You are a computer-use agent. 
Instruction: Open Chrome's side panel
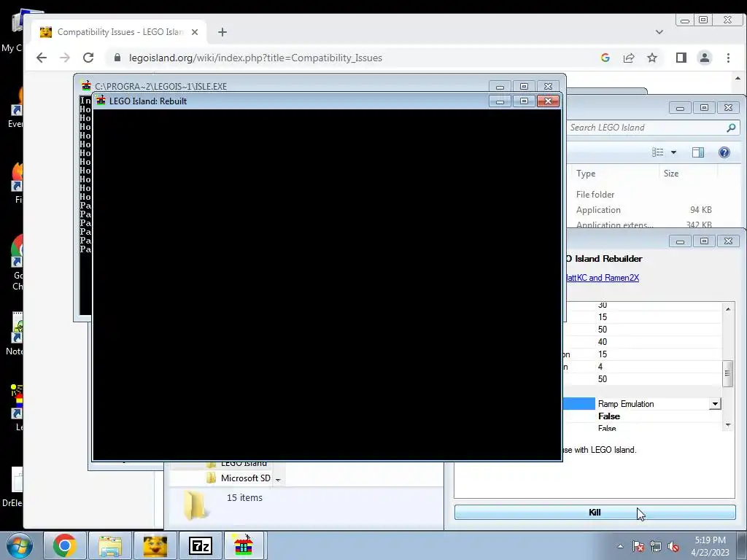pyautogui.click(x=681, y=58)
